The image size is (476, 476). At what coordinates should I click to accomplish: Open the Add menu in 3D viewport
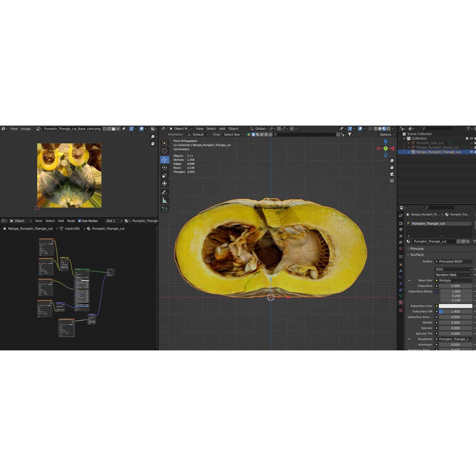click(x=222, y=129)
